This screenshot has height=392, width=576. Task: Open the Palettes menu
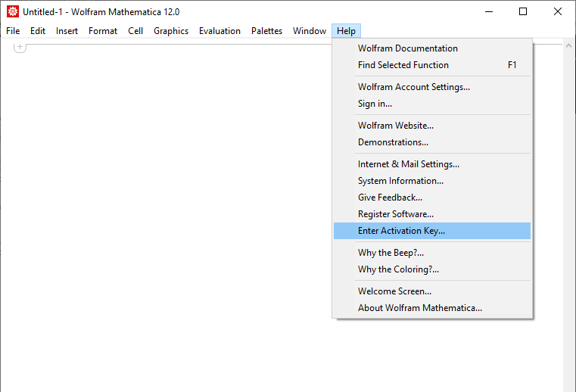coord(266,31)
